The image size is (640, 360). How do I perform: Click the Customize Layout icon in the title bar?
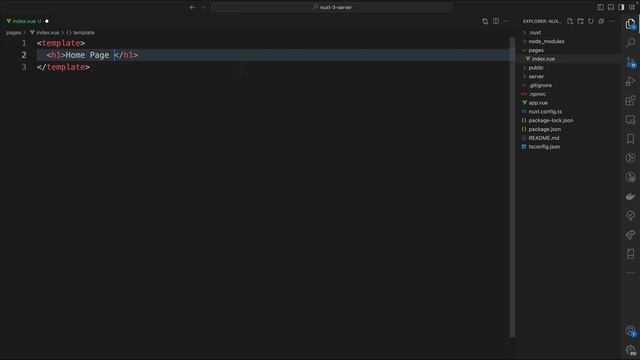632,7
